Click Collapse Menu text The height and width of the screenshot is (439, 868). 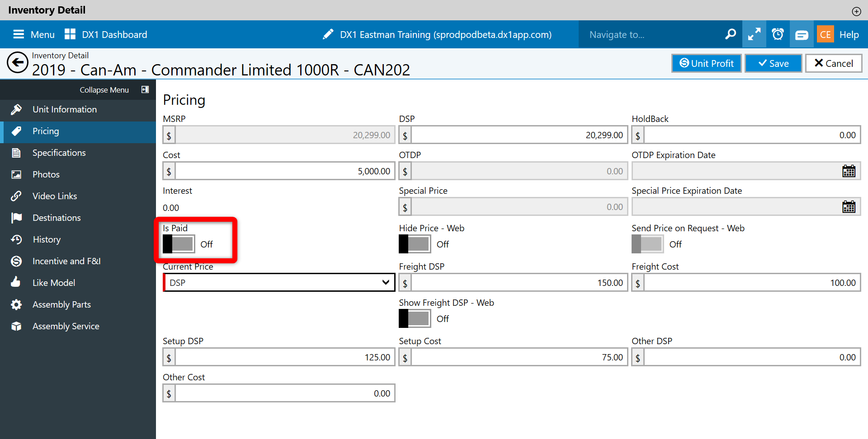pyautogui.click(x=104, y=90)
